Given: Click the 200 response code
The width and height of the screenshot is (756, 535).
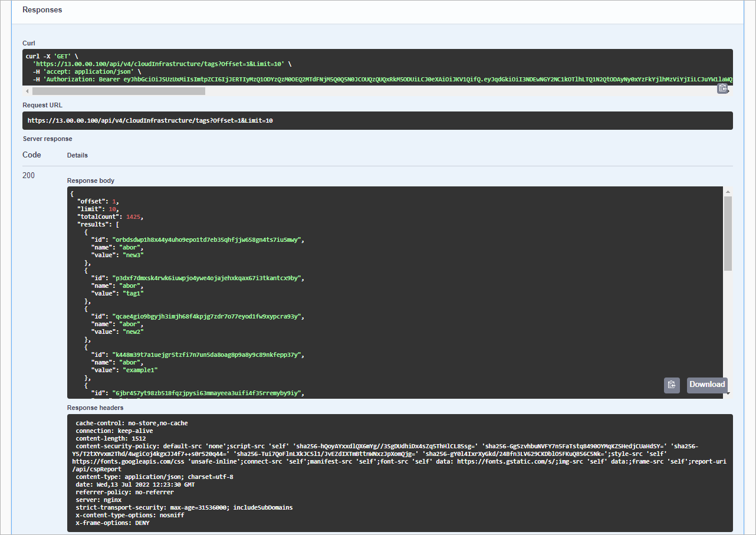Looking at the screenshot, I should pyautogui.click(x=28, y=175).
